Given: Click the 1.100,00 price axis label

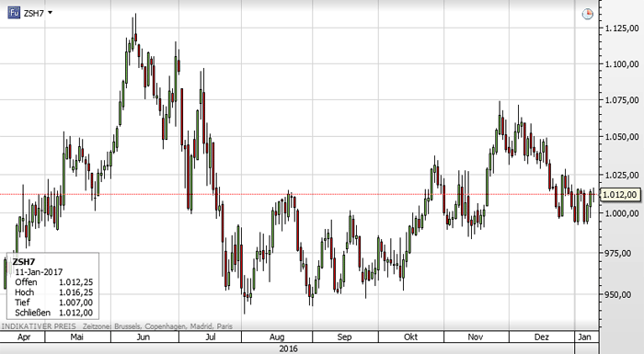Looking at the screenshot, I should pyautogui.click(x=622, y=64).
